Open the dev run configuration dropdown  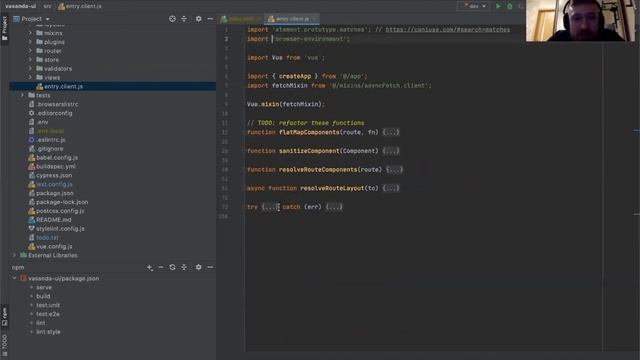tap(473, 6)
